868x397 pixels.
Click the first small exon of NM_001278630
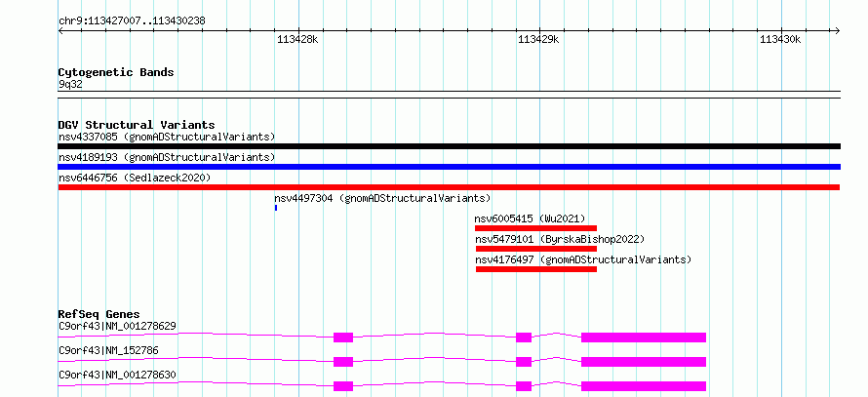[343, 386]
